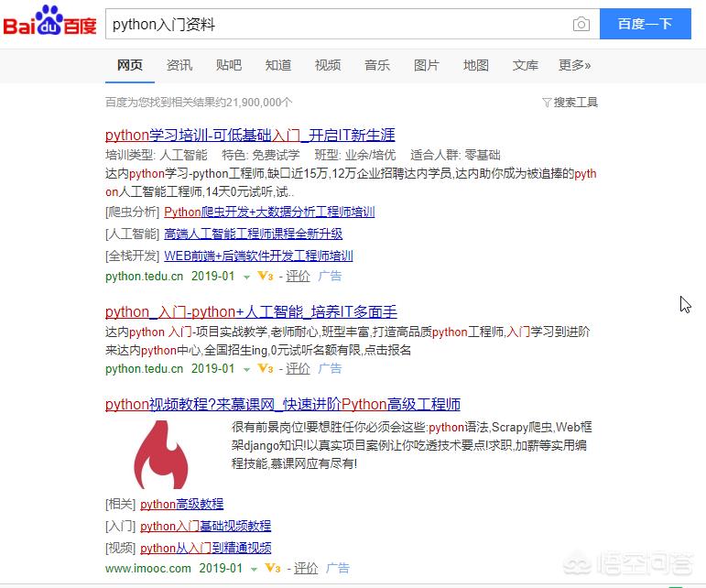
Task: Click python.tedu.cn URL of first result
Action: pos(144,276)
